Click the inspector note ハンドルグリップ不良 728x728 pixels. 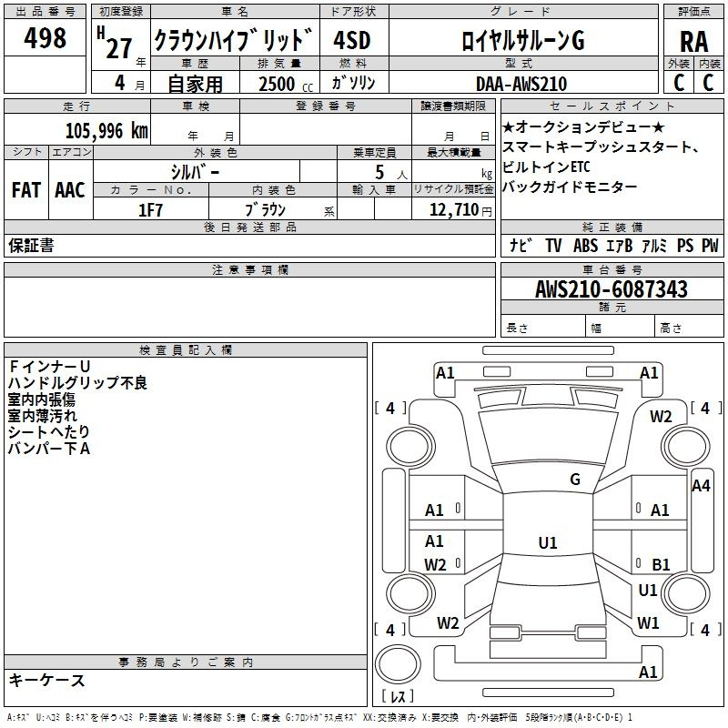pyautogui.click(x=77, y=383)
